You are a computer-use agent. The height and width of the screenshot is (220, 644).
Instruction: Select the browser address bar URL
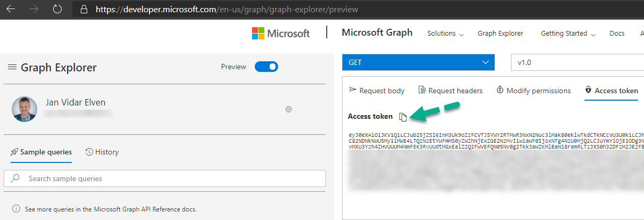click(227, 10)
